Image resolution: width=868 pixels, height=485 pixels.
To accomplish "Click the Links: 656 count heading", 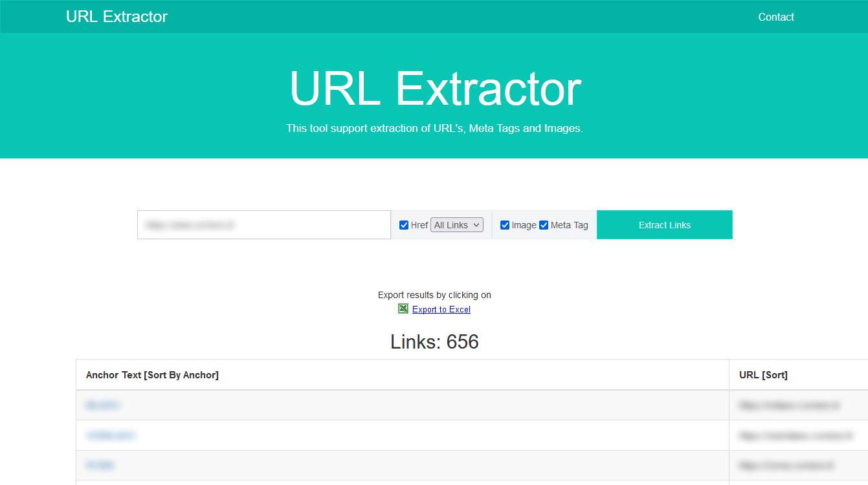I will [434, 341].
